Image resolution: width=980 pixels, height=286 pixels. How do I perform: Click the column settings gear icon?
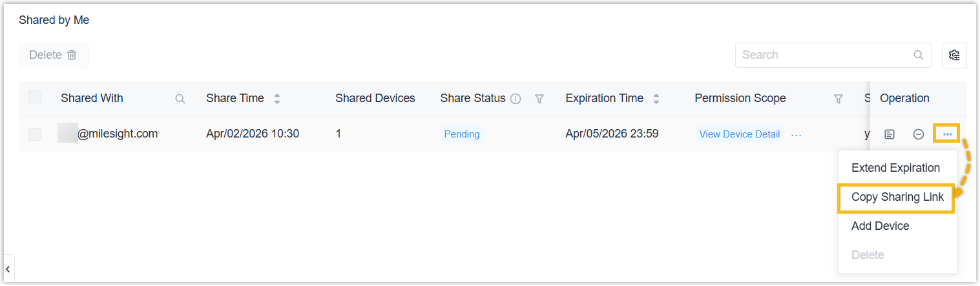(954, 56)
